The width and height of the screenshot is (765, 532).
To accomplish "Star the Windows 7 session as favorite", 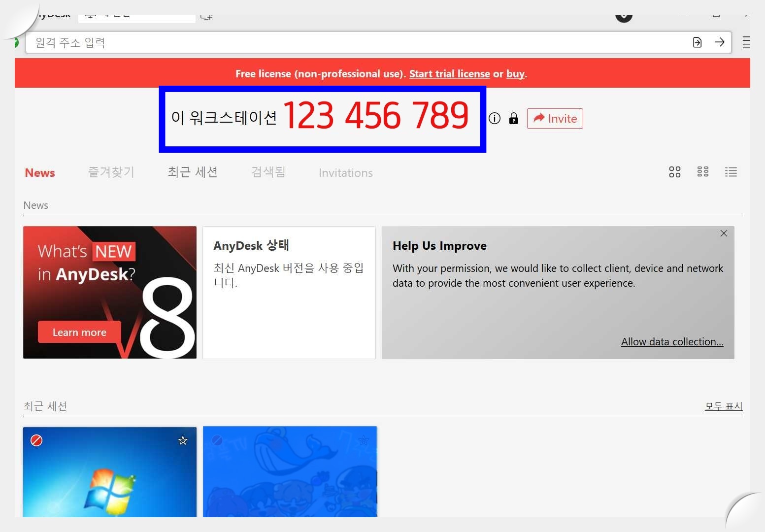I will click(x=183, y=440).
